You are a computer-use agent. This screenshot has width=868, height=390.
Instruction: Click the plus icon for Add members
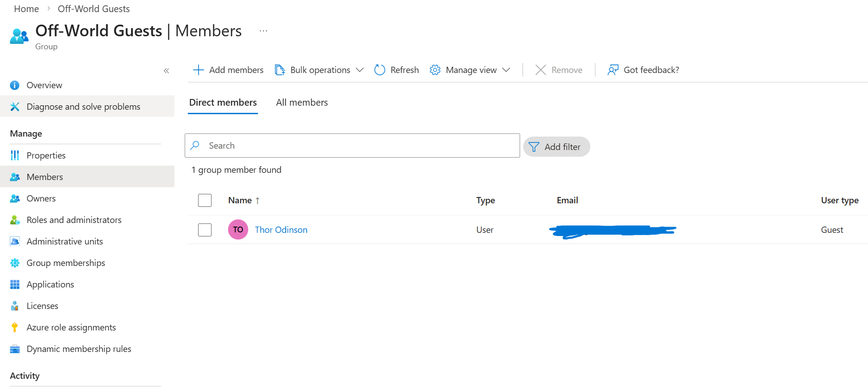[198, 70]
